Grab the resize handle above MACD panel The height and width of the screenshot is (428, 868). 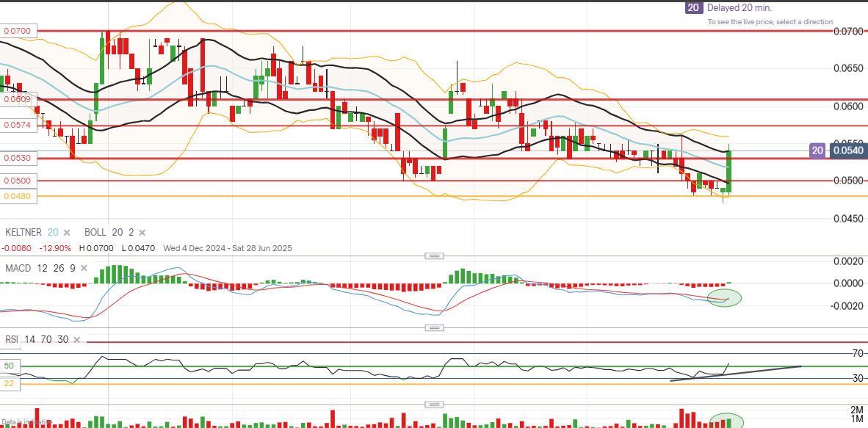434,255
